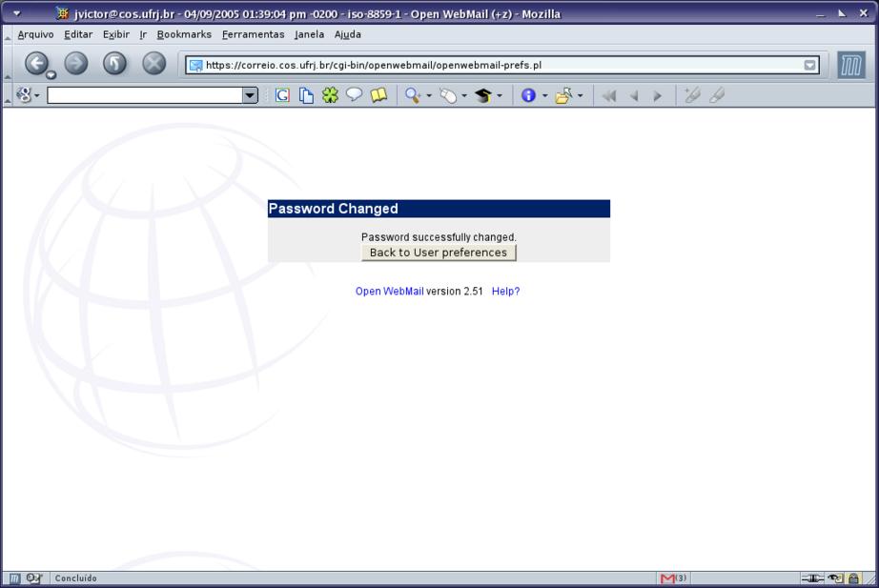Click the Mozilla throbber logo icon

click(850, 66)
